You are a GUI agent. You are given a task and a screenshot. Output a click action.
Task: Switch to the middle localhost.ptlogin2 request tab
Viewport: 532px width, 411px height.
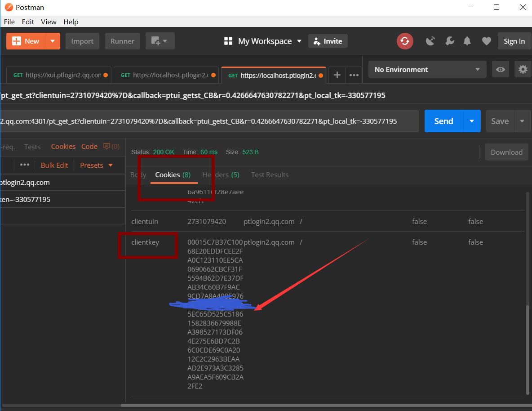pos(166,75)
